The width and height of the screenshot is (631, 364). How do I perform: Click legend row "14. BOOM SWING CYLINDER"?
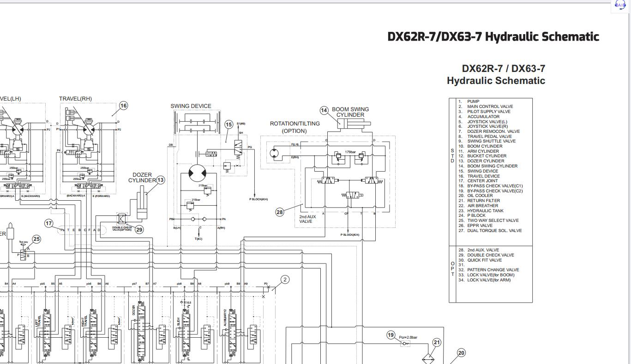pos(487,166)
